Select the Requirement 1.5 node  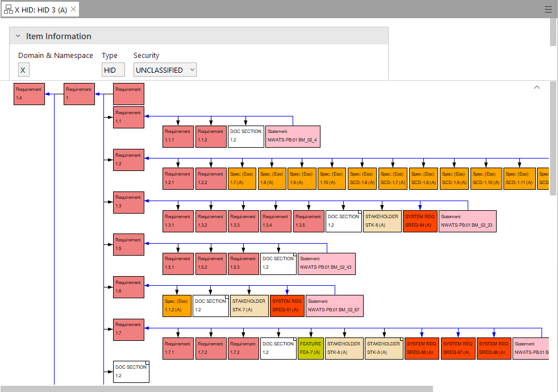tap(128, 244)
